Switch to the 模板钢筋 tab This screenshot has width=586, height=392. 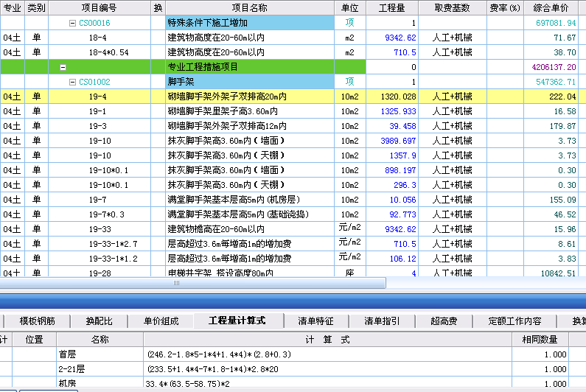(x=38, y=321)
